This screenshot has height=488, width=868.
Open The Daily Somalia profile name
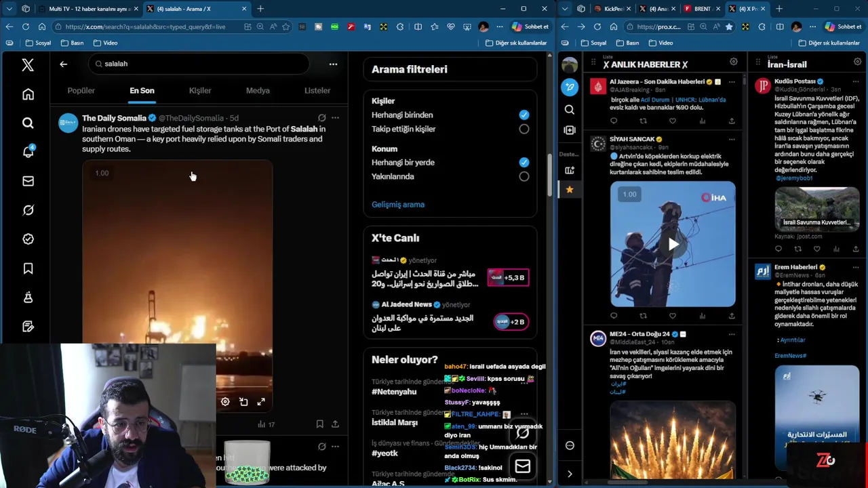coord(114,118)
